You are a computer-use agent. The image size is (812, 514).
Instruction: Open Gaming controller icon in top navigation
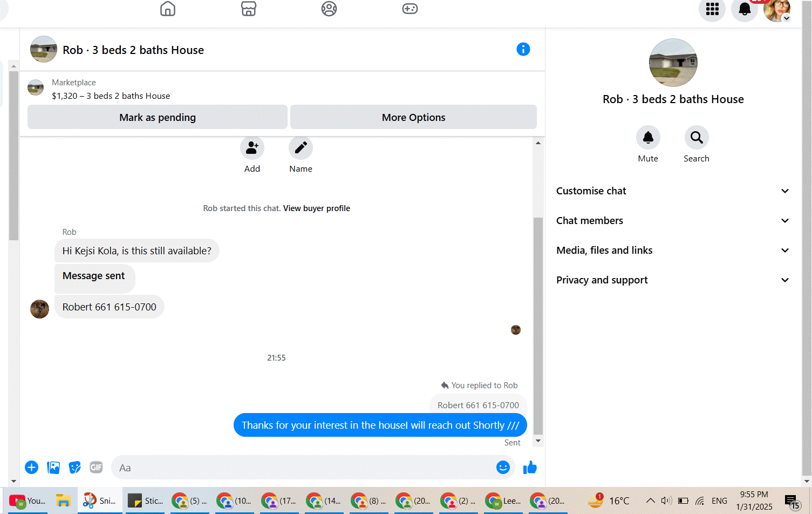tap(410, 9)
